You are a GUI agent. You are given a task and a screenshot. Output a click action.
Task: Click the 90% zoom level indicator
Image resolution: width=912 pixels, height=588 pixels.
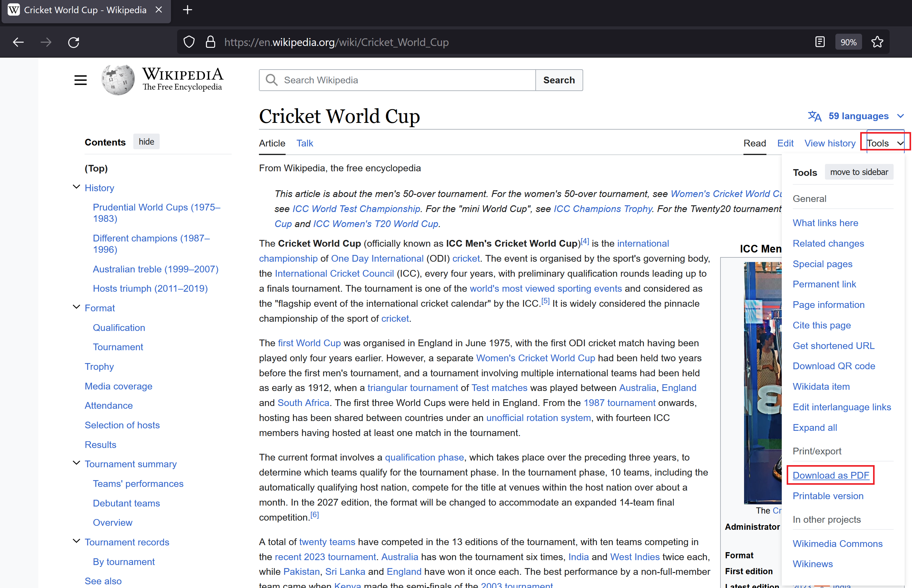pyautogui.click(x=848, y=42)
